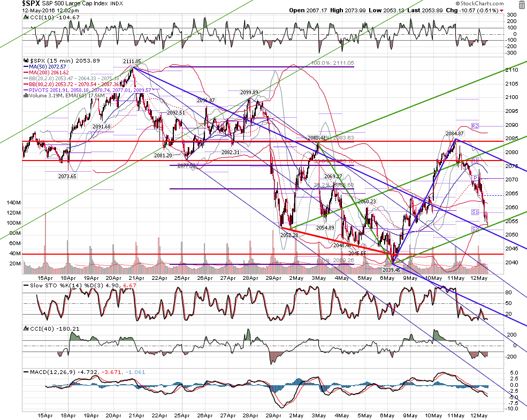Click the S2 pivot marker

coord(475,229)
